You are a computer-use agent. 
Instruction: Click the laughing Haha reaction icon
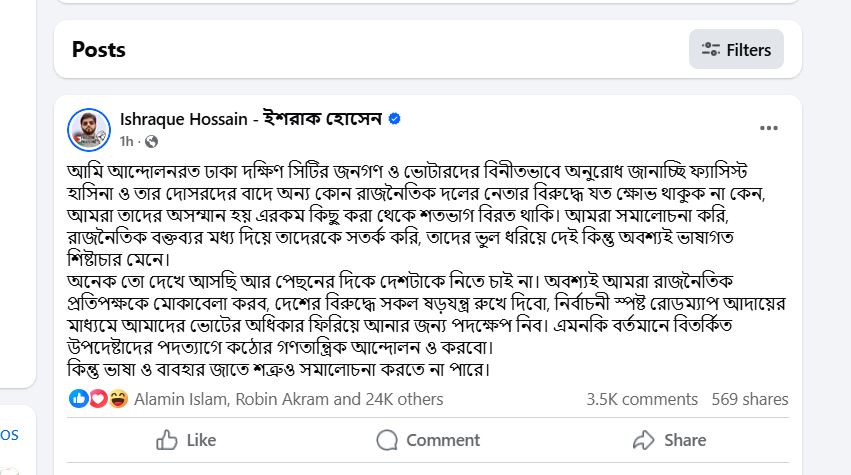point(117,399)
